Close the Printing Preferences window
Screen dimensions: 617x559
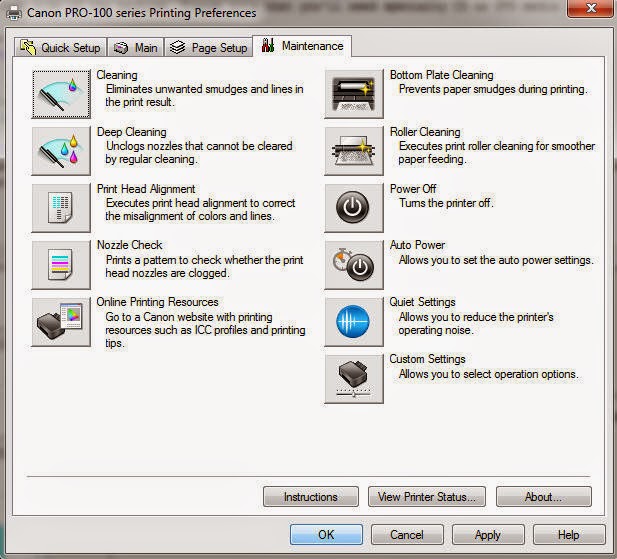(x=591, y=8)
